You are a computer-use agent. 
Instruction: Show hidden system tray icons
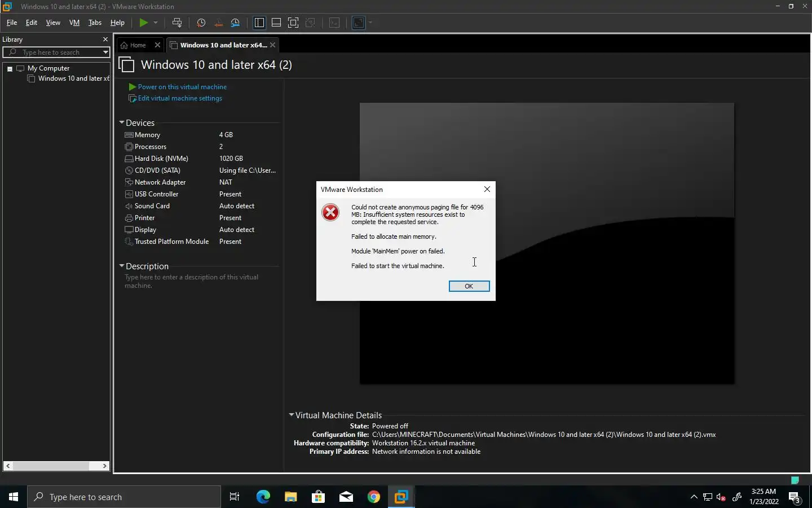pyautogui.click(x=694, y=497)
